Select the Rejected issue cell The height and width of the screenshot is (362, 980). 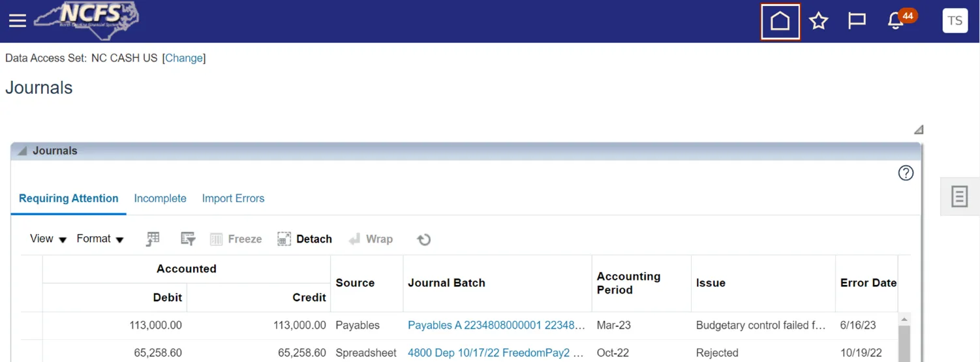click(717, 353)
